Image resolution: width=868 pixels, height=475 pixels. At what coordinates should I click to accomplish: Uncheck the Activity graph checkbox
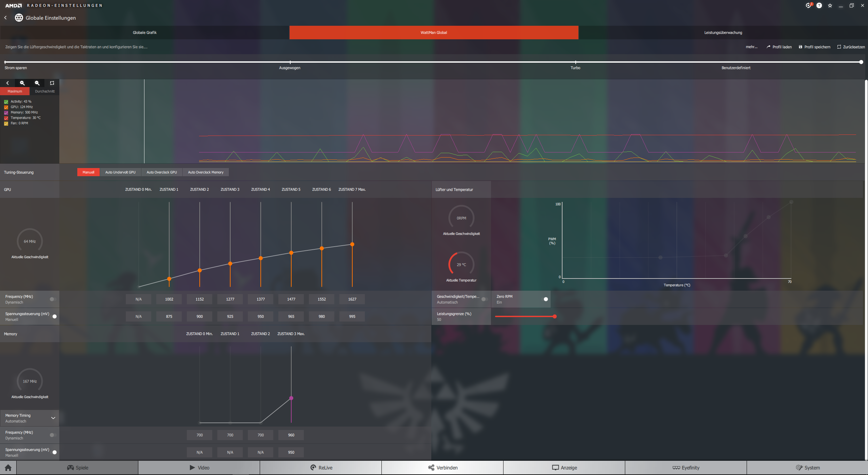tap(6, 102)
